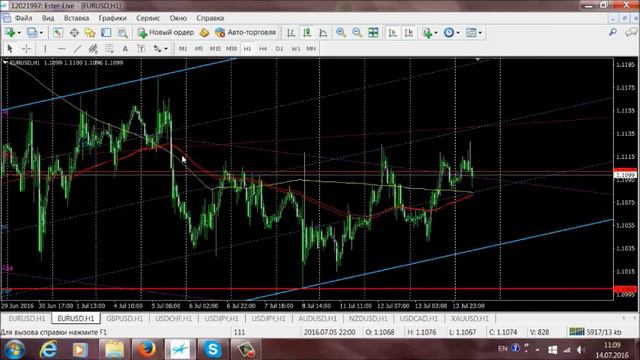Zoom in on the chart
The image size is (640, 360).
[341, 33]
